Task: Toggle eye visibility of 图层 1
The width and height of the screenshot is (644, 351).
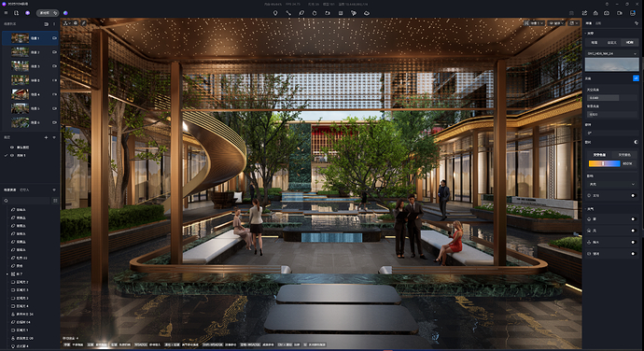Action: click(x=12, y=155)
